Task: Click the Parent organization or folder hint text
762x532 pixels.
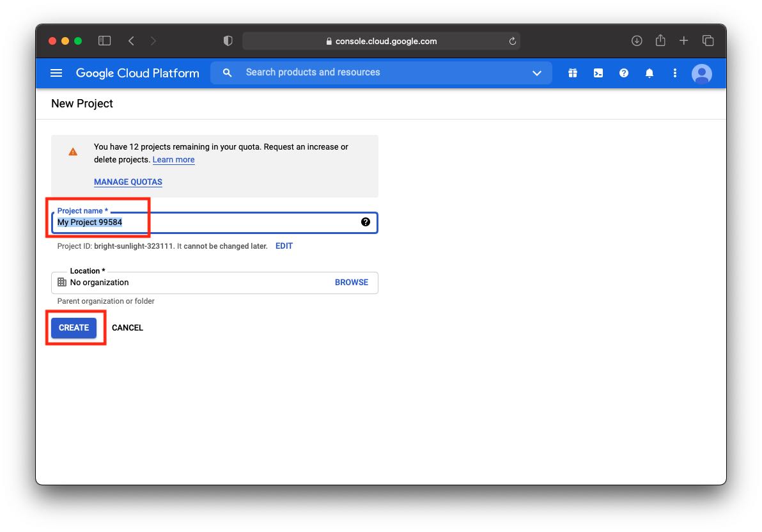Action: [x=106, y=301]
